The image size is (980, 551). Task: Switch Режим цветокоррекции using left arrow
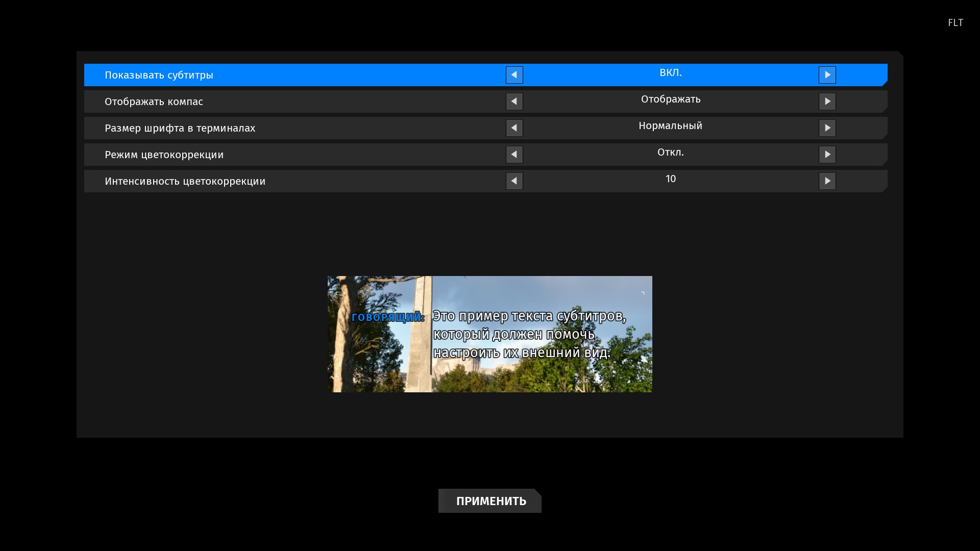pyautogui.click(x=514, y=155)
